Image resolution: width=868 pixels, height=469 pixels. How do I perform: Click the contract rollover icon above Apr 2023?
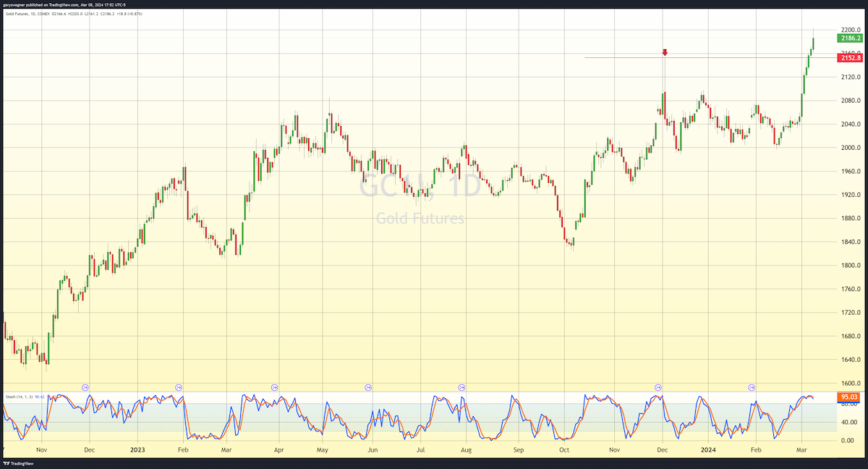274,387
